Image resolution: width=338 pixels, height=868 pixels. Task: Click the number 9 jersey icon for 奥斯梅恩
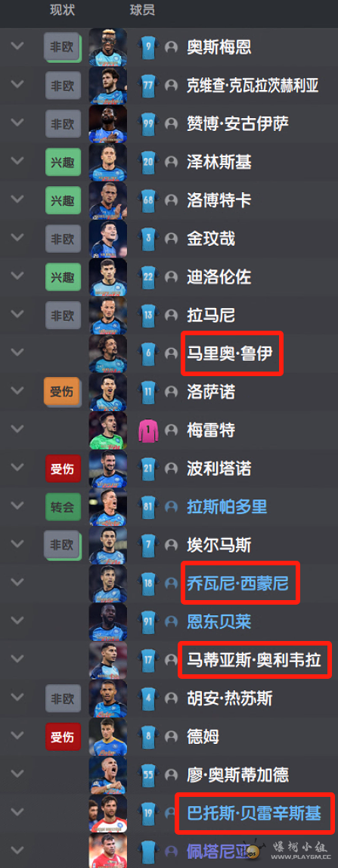pyautogui.click(x=148, y=47)
